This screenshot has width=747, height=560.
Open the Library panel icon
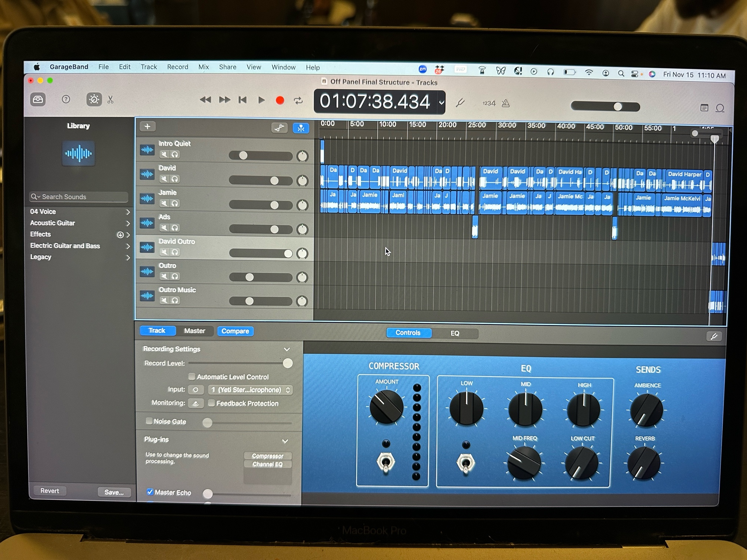[38, 99]
